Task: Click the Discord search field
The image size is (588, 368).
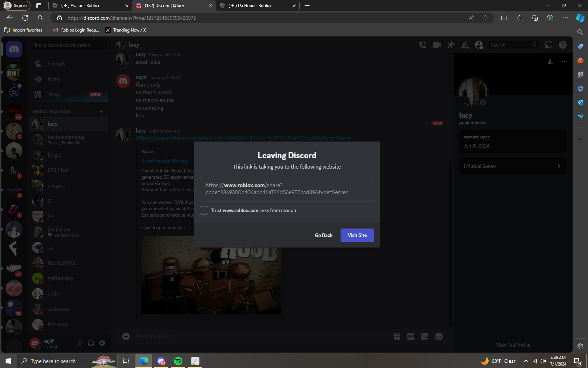Action: (513, 45)
